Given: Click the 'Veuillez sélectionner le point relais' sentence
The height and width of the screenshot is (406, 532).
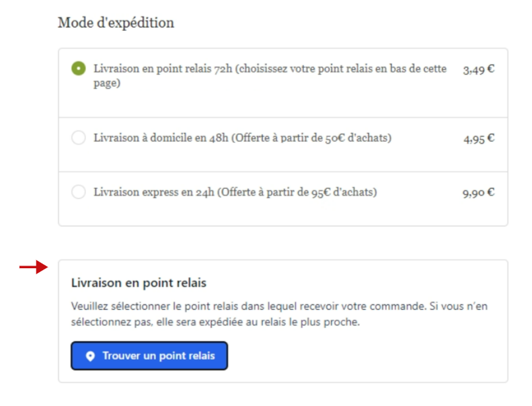Looking at the screenshot, I should pyautogui.click(x=248, y=307).
